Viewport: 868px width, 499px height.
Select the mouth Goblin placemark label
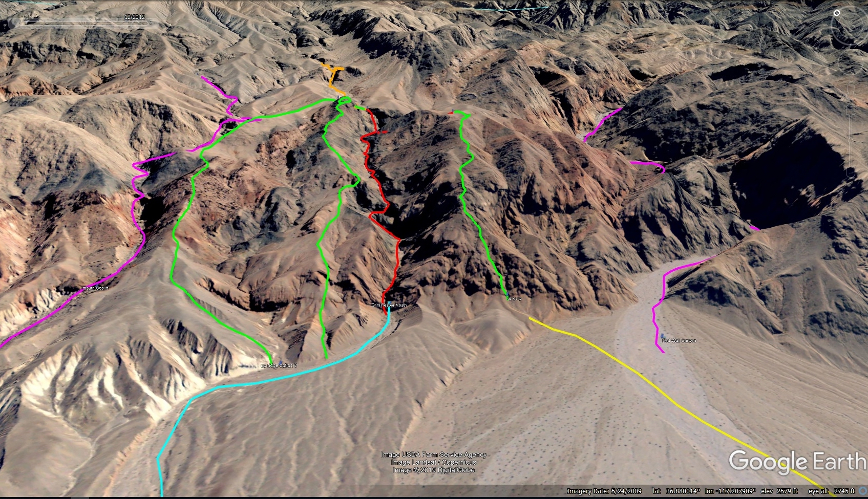click(x=95, y=288)
